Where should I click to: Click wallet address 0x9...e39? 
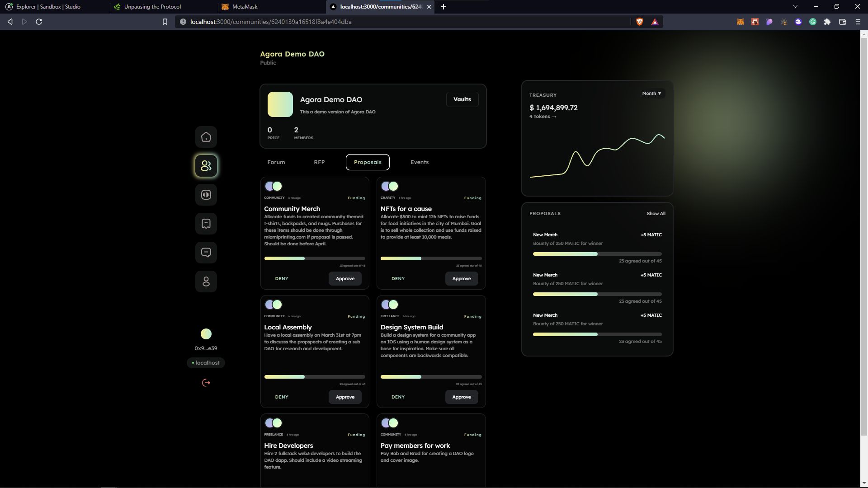[x=206, y=348]
